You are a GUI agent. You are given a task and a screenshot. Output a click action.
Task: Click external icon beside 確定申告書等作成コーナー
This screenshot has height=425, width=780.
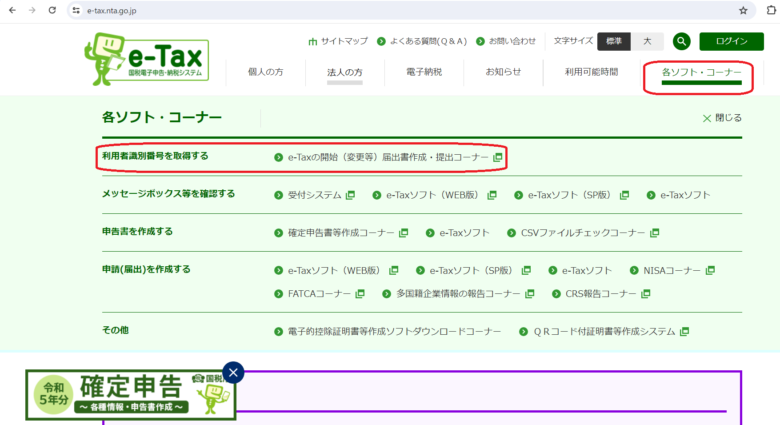point(403,233)
